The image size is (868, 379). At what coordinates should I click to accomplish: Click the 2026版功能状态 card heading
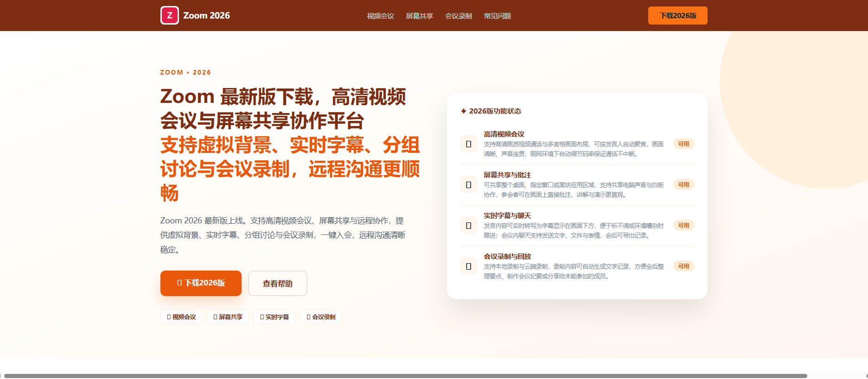(x=495, y=111)
